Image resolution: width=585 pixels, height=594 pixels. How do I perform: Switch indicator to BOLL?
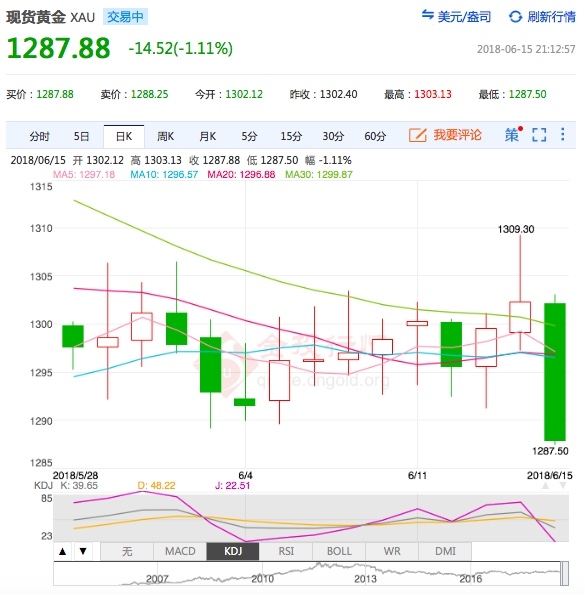(339, 551)
